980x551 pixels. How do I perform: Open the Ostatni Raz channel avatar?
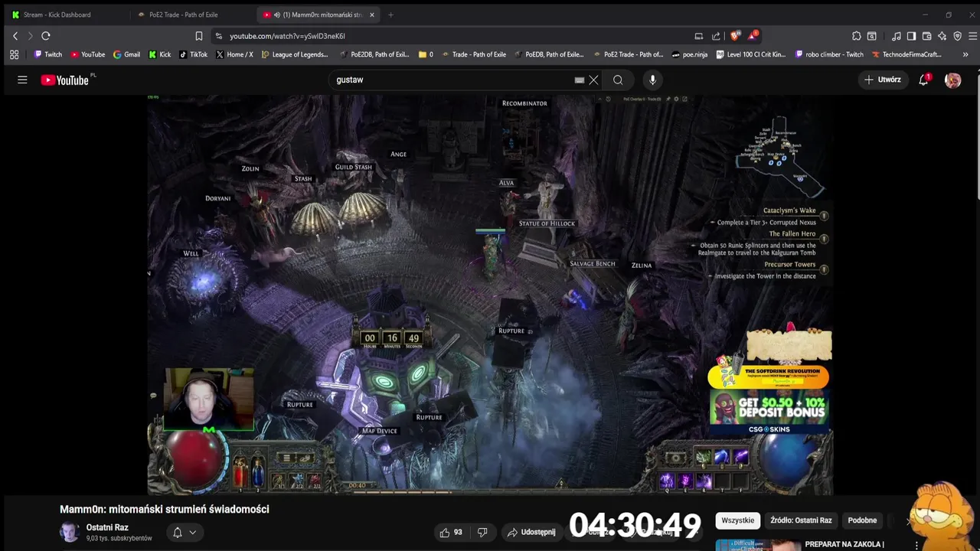pyautogui.click(x=70, y=532)
